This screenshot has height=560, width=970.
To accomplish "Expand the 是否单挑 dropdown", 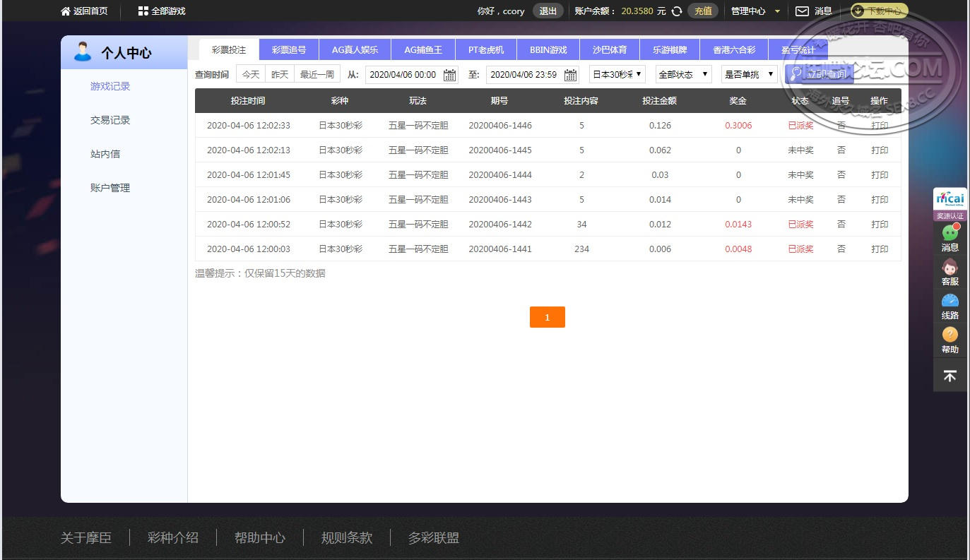I will pyautogui.click(x=749, y=74).
